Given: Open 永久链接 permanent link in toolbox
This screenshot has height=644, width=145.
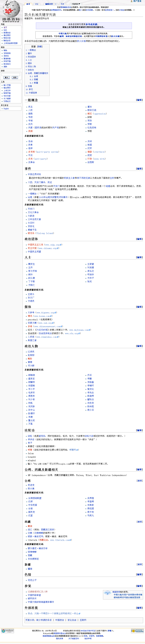Looking at the screenshot, I should [x=7, y=98].
